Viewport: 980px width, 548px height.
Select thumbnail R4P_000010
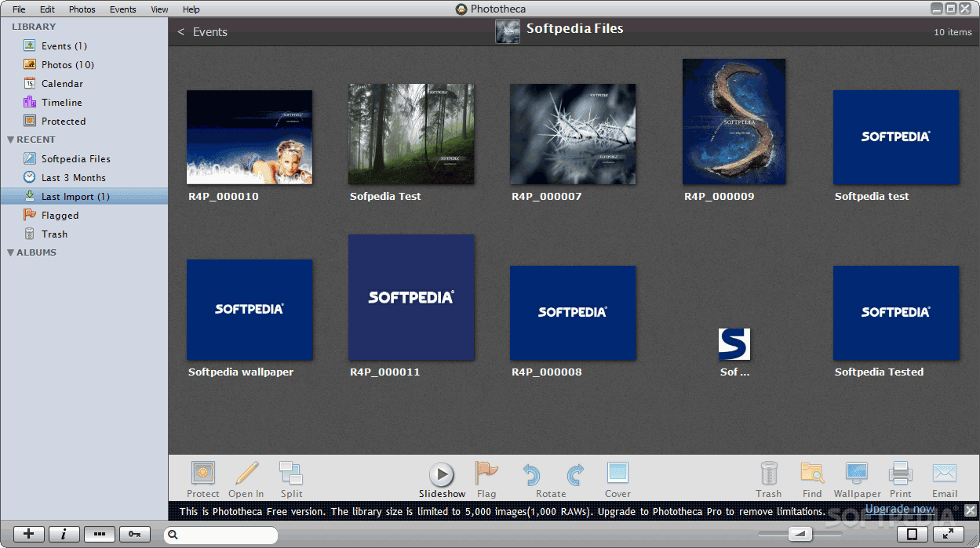click(250, 137)
